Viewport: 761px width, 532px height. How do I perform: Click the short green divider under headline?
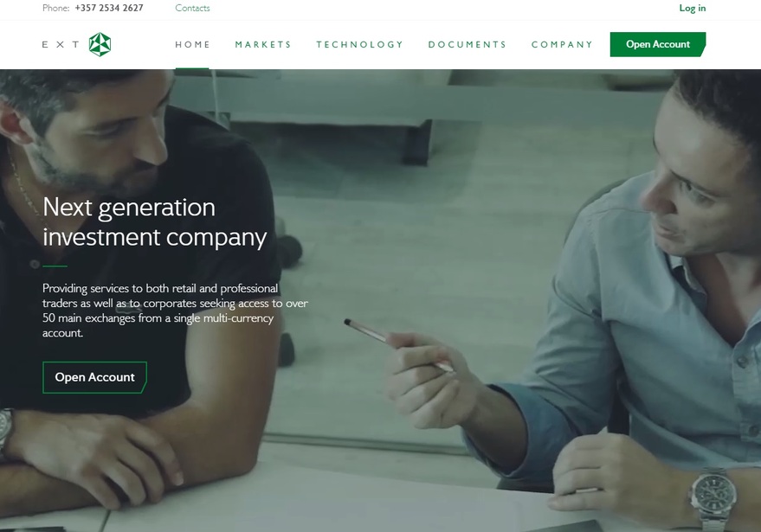55,266
